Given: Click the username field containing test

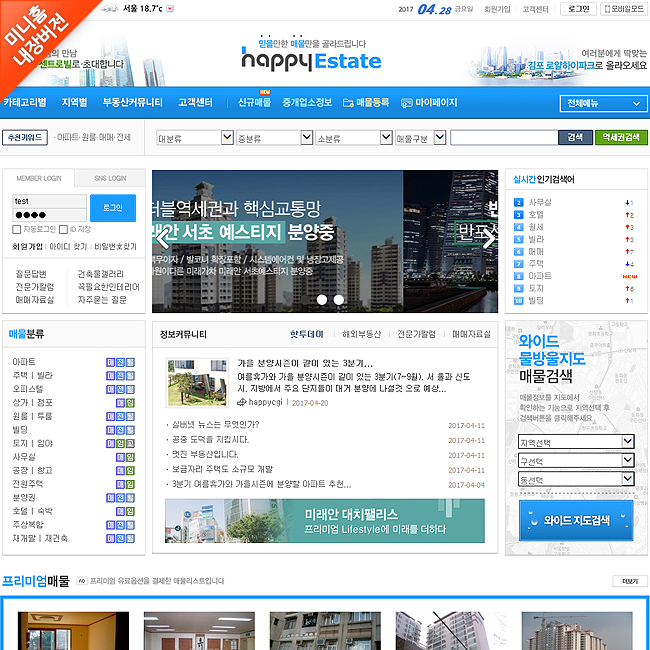Looking at the screenshot, I should pos(49,201).
